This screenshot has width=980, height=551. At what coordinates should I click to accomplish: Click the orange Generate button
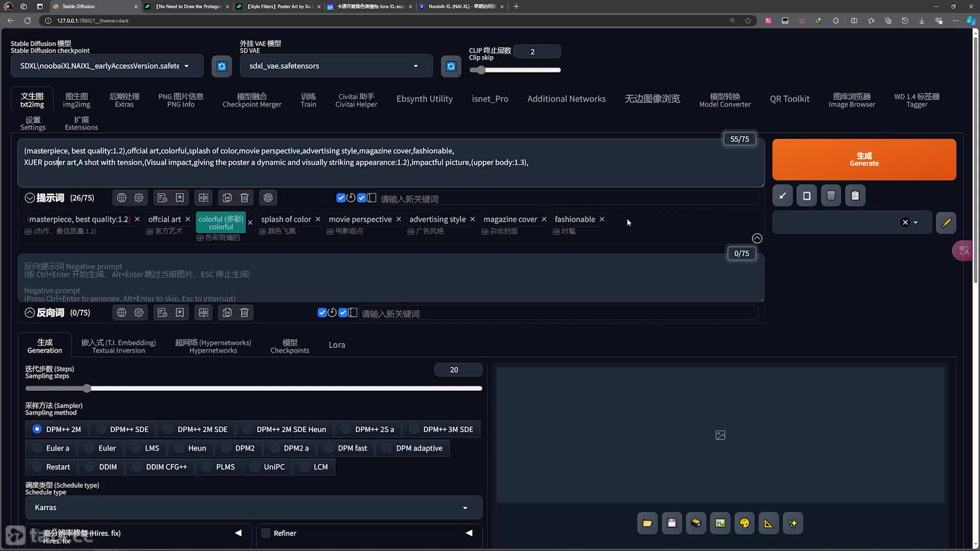tap(864, 159)
